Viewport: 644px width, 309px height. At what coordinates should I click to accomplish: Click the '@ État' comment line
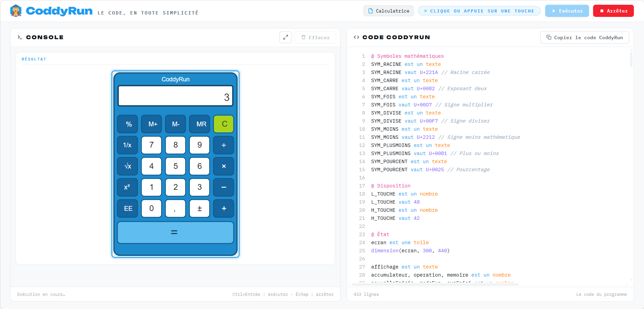coord(380,234)
